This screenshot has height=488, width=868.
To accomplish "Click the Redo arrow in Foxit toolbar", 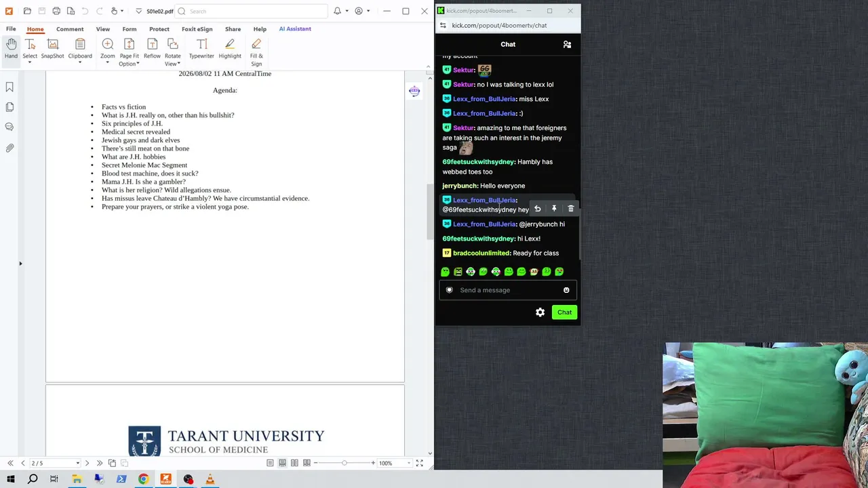I will tap(99, 11).
